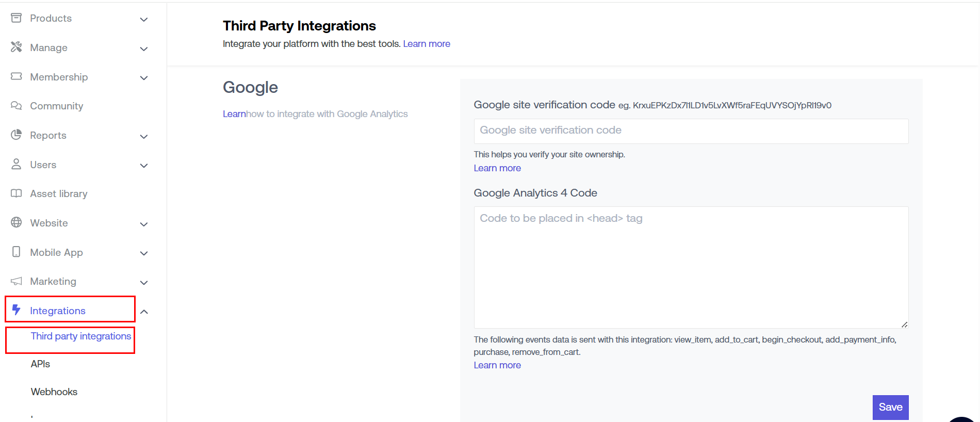This screenshot has width=980, height=422.
Task: Open Learn link for Google Analytics integration
Action: [234, 114]
